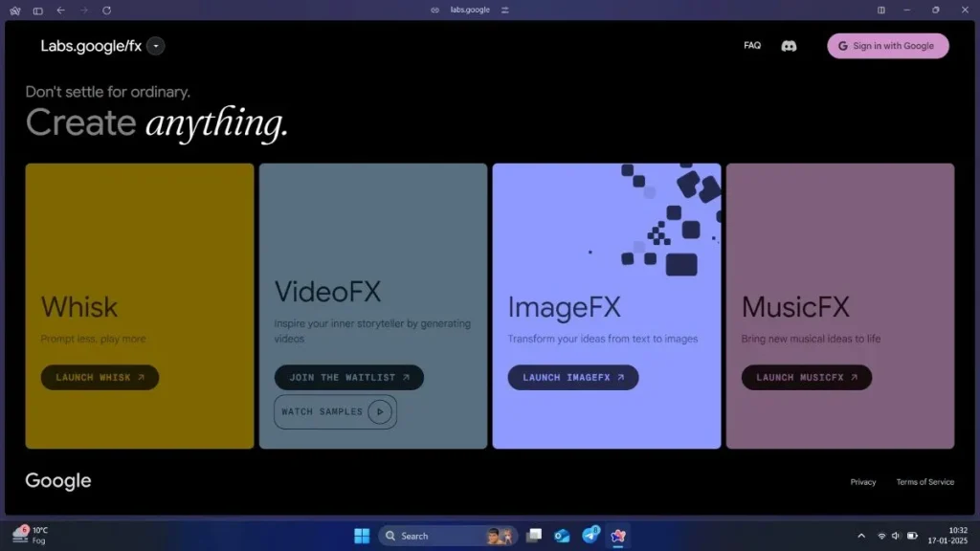
Task: Click "Don't settle for ordinary." tagline
Action: 107,92
